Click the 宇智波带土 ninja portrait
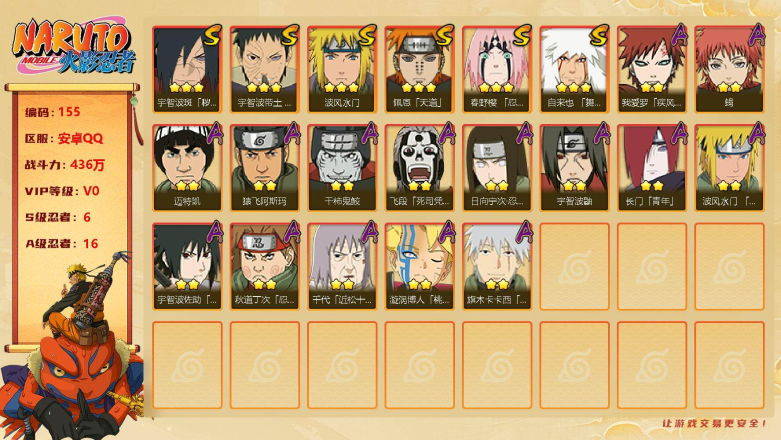 click(x=264, y=69)
